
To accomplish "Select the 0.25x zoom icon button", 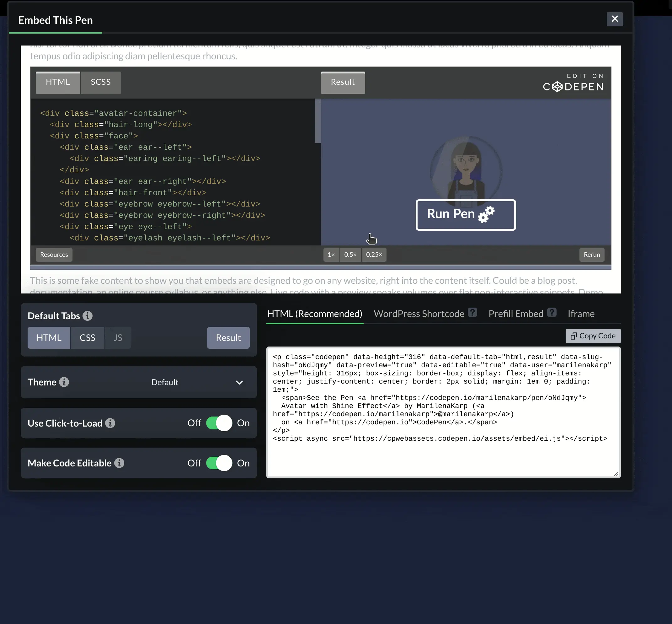I will [374, 255].
